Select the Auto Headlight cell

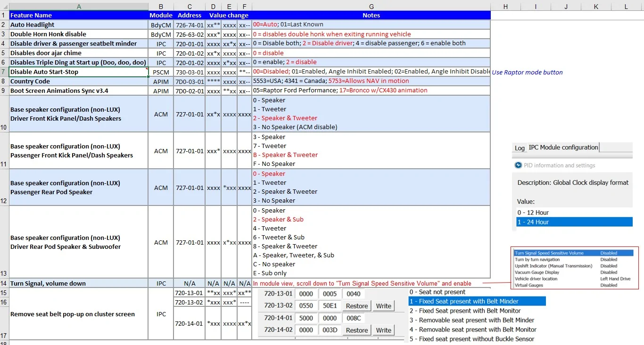(79, 25)
